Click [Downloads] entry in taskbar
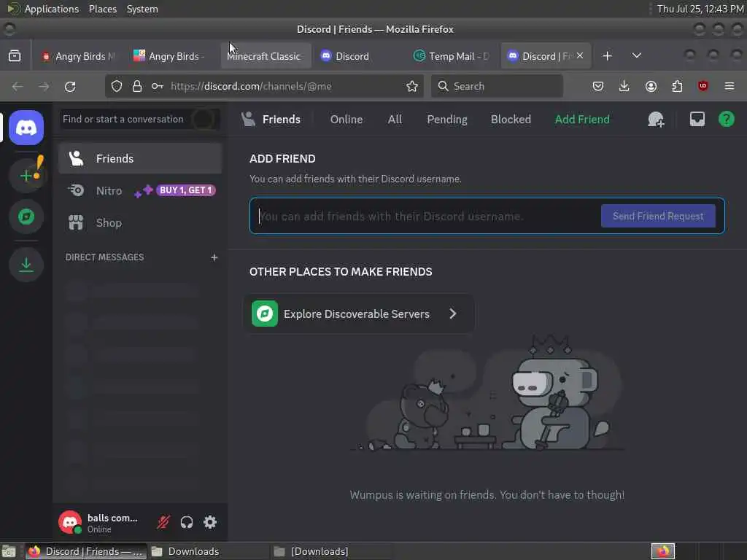 (x=332, y=551)
